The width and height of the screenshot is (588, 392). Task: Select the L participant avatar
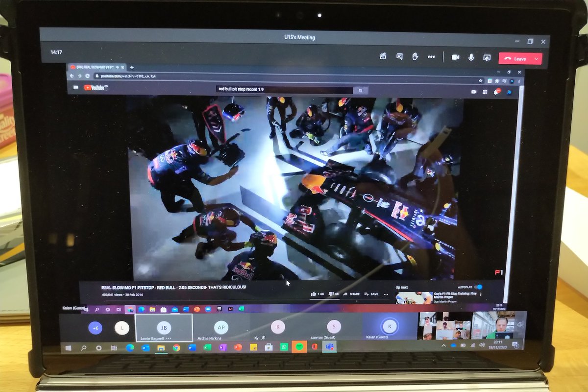tap(122, 328)
